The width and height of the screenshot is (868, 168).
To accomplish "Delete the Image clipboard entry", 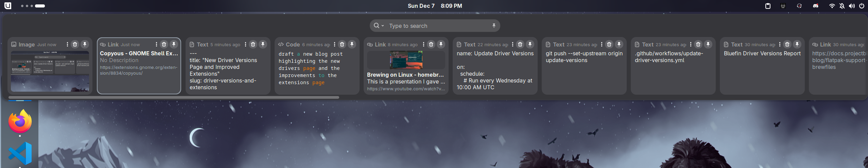I will [75, 44].
